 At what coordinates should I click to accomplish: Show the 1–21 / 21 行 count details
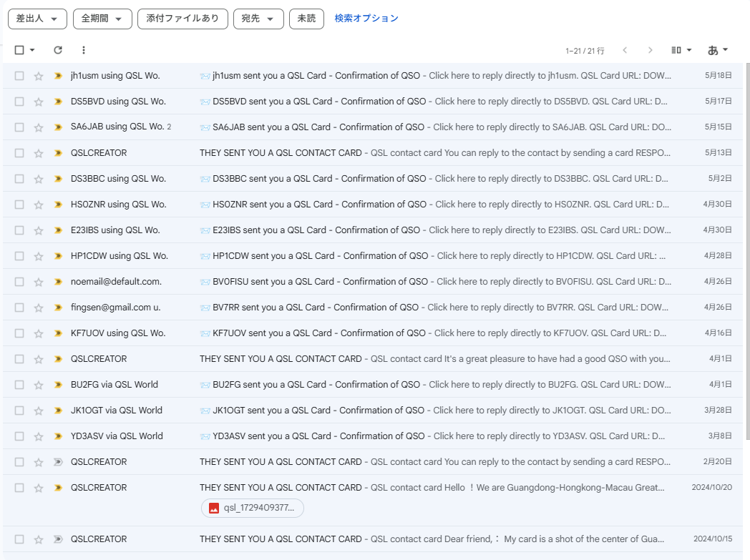click(585, 51)
